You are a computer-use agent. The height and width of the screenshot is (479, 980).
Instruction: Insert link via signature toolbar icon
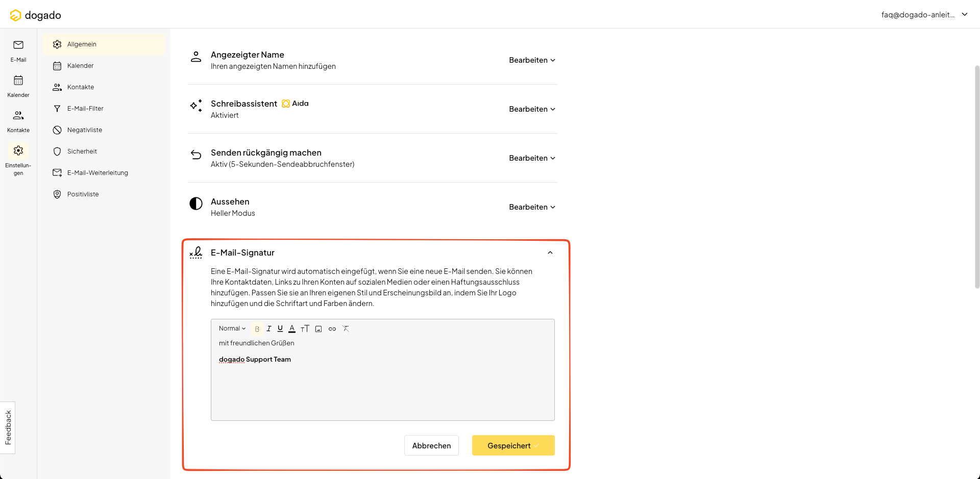pyautogui.click(x=332, y=329)
